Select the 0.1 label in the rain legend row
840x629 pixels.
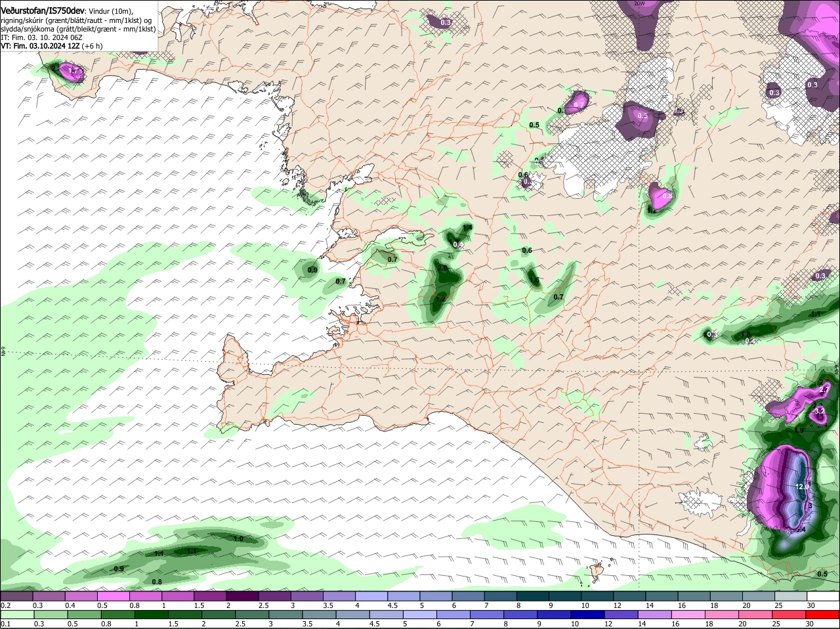tap(5, 623)
